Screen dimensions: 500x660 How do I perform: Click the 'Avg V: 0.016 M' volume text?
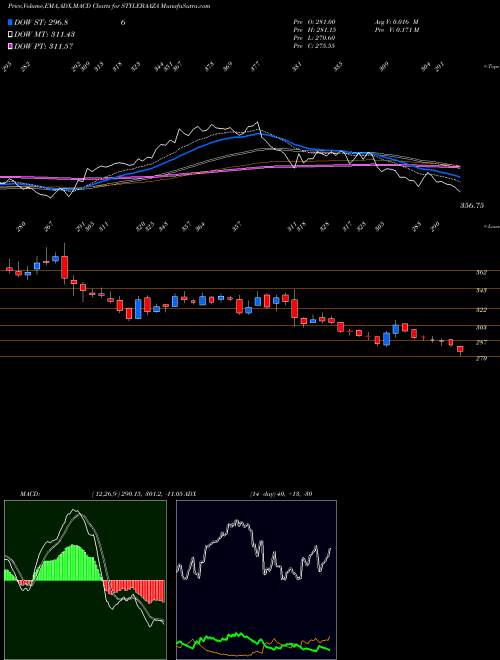pos(396,22)
